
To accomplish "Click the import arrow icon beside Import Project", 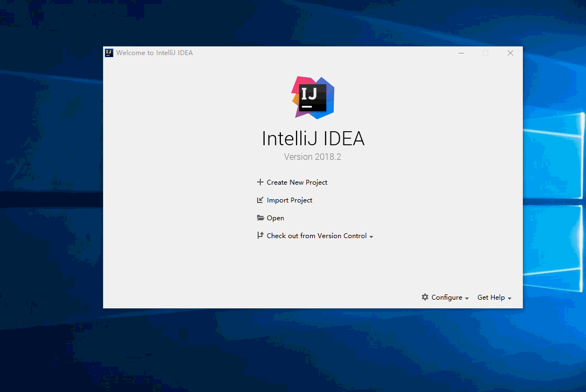I will (260, 200).
